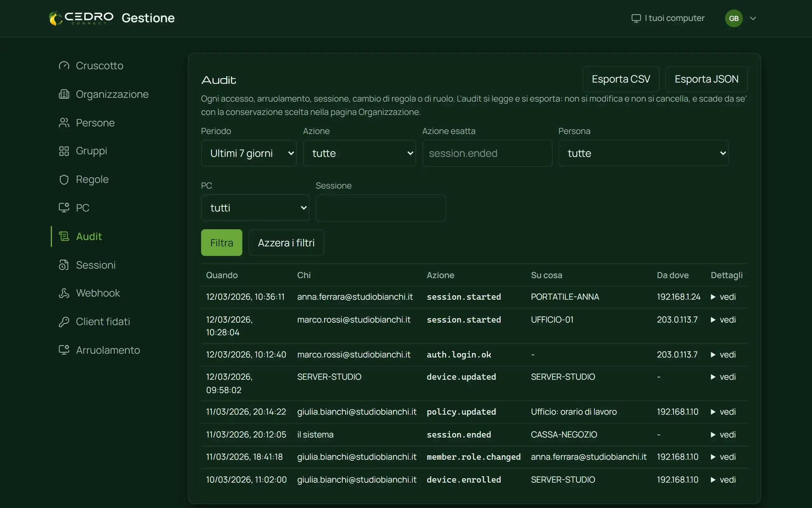The width and height of the screenshot is (812, 508).
Task: Open the Azione dropdown set to tutte
Action: pos(359,153)
